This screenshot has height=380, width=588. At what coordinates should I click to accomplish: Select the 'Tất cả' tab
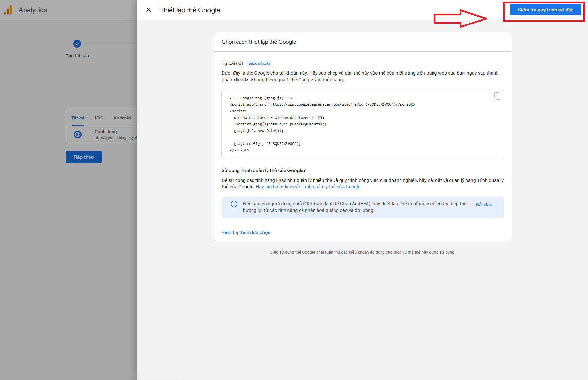point(78,118)
